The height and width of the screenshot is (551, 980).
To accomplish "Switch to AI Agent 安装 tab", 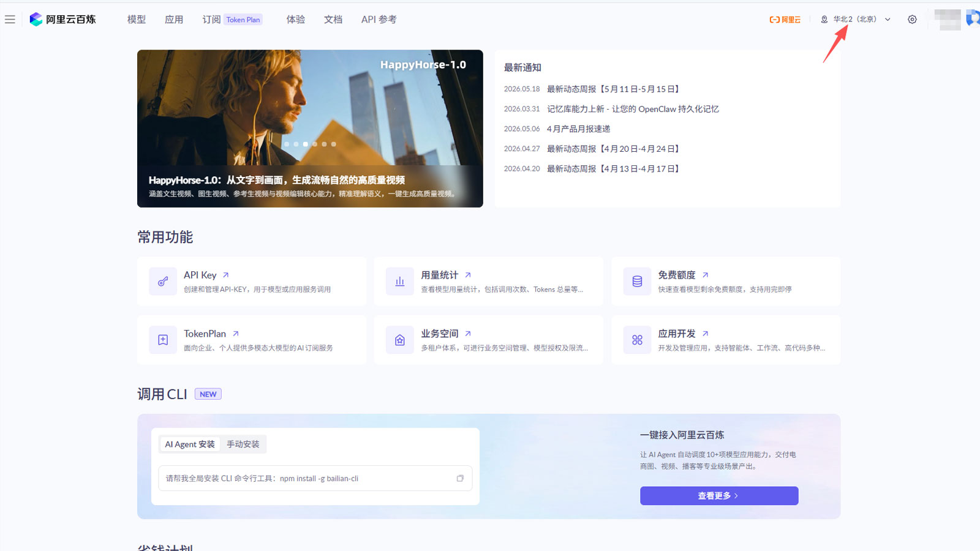I will (190, 444).
